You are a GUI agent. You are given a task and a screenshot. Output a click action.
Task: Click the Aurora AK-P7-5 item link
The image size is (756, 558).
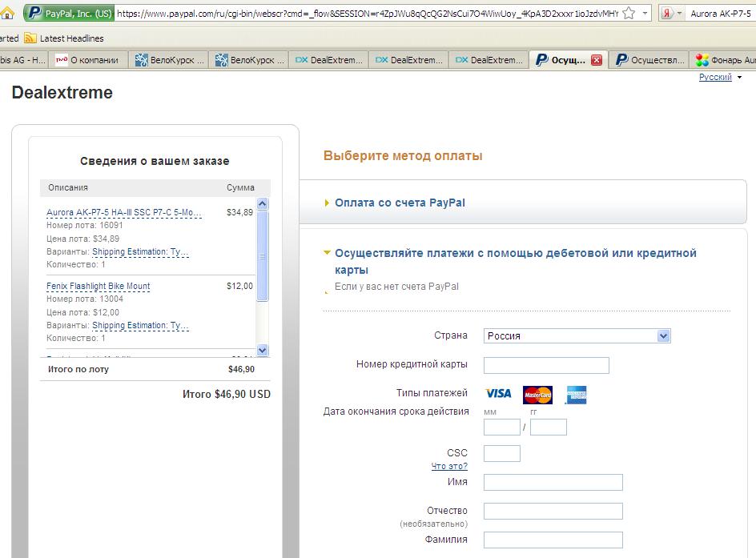click(x=124, y=212)
